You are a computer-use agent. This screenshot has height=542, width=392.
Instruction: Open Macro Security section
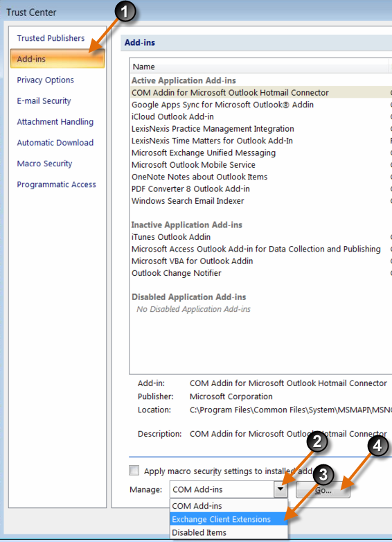(x=44, y=164)
